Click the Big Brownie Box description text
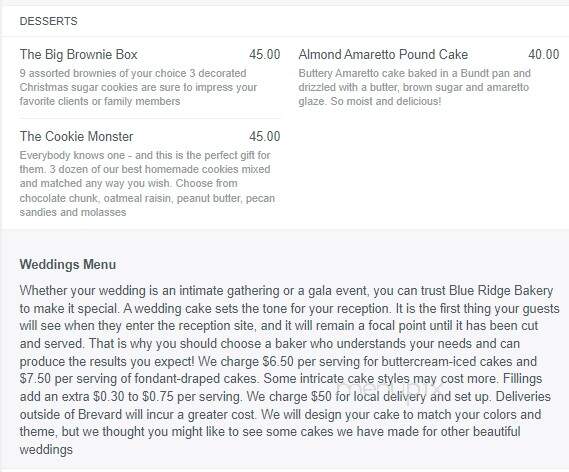Image resolution: width=569 pixels, height=472 pixels. (138, 87)
